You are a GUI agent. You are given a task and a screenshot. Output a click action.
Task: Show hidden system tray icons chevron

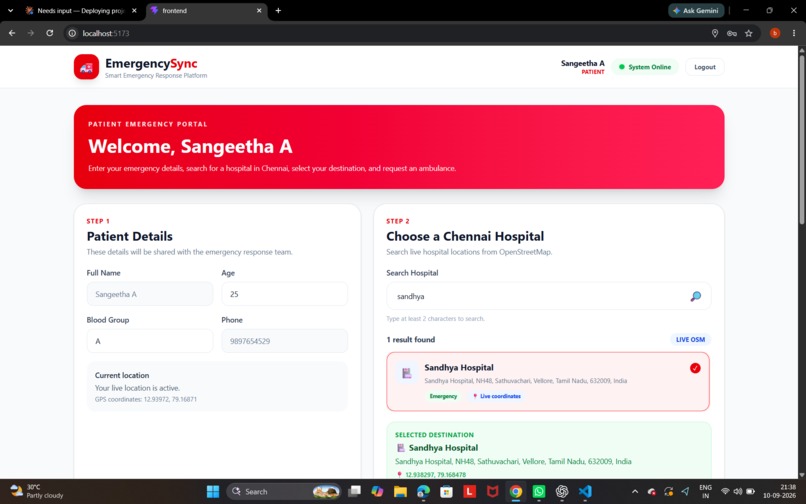click(635, 492)
